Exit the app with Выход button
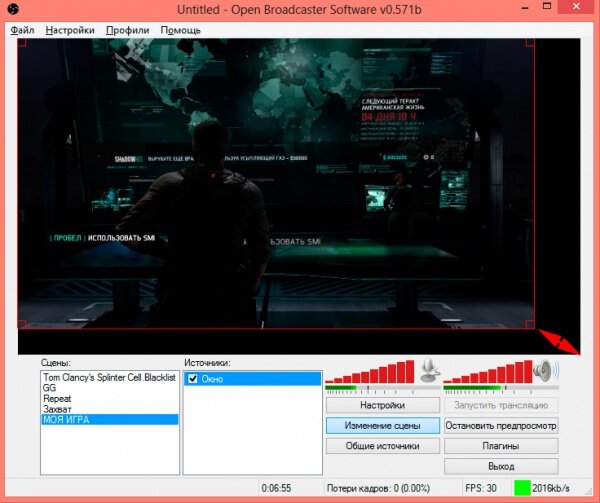The width and height of the screenshot is (600, 503). click(500, 466)
